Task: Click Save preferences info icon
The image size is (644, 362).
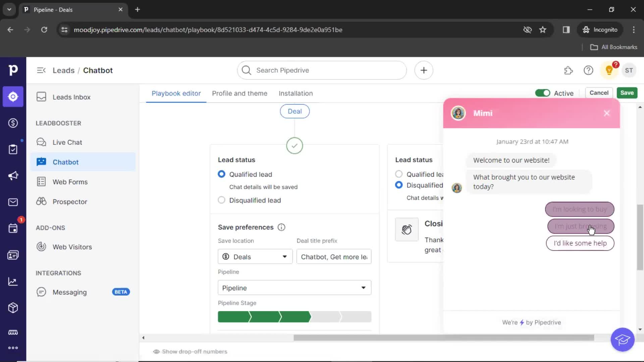Action: [281, 227]
